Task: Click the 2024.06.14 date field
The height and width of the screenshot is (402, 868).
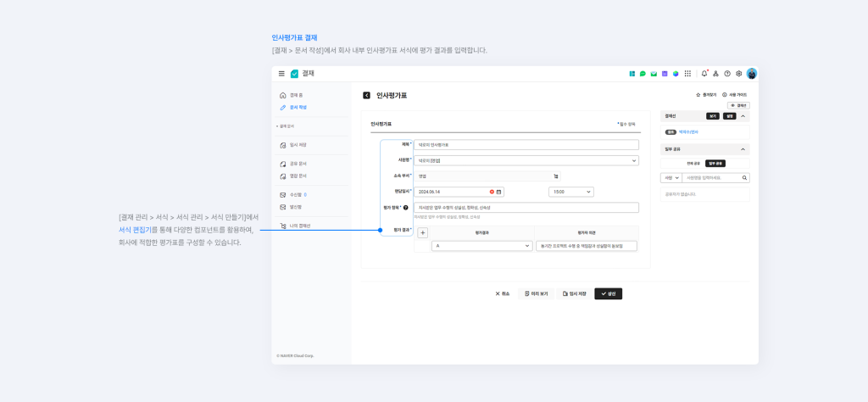Action: click(459, 192)
